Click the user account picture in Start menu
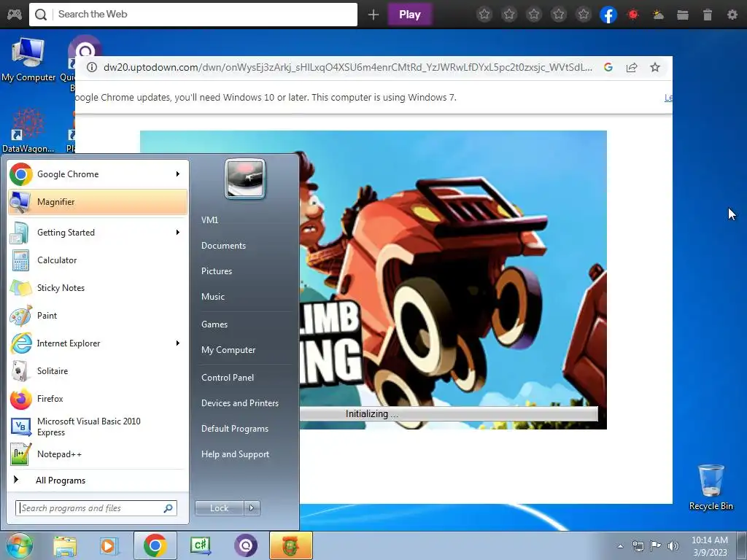This screenshot has height=560, width=747. (245, 179)
